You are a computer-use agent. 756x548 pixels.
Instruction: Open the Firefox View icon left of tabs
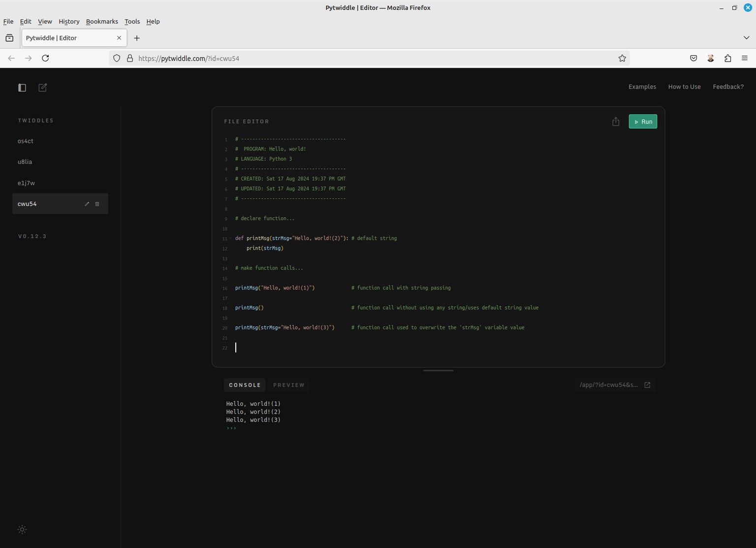pos(9,38)
